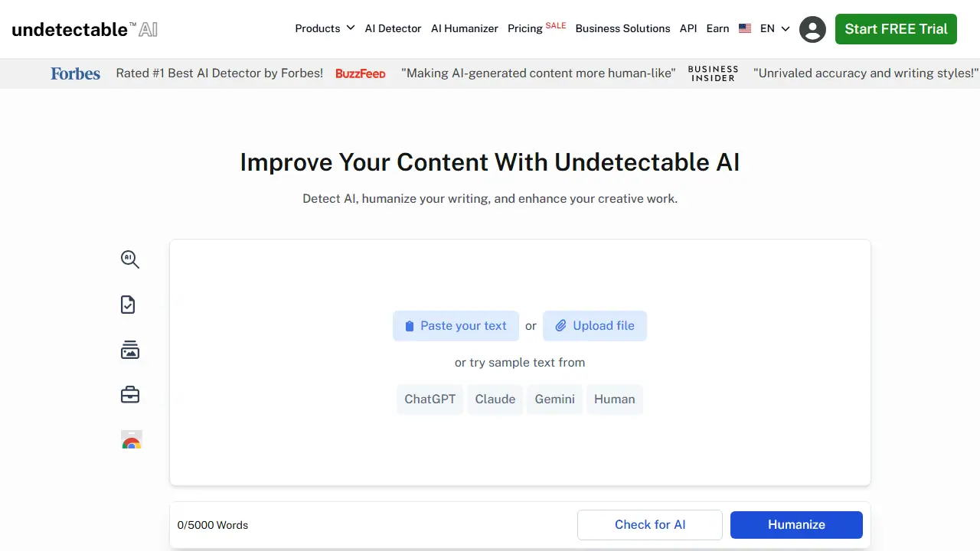Open the AI detector magnifier sidebar icon
This screenshot has height=551, width=980.
click(130, 259)
